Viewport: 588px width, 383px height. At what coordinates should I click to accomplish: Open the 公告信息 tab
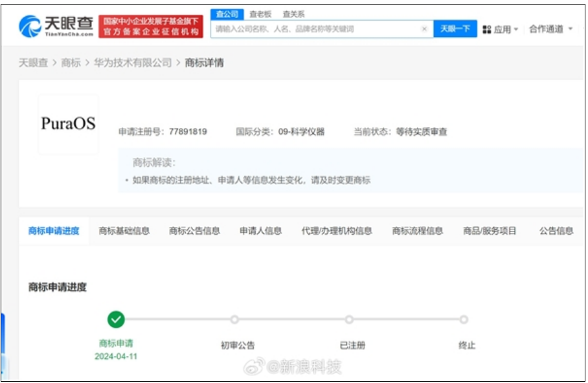tap(556, 231)
